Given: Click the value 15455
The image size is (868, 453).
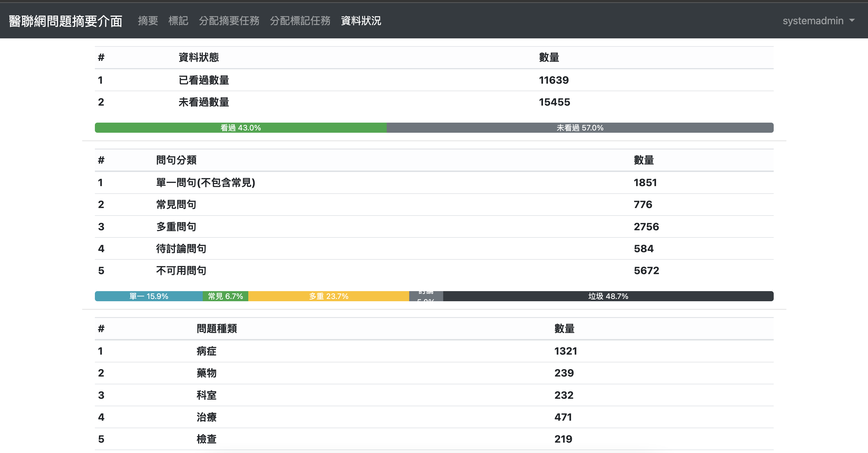Looking at the screenshot, I should coord(554,102).
